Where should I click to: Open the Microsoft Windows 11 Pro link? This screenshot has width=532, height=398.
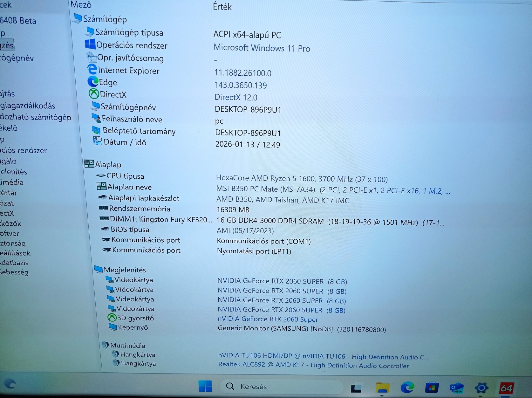click(262, 48)
